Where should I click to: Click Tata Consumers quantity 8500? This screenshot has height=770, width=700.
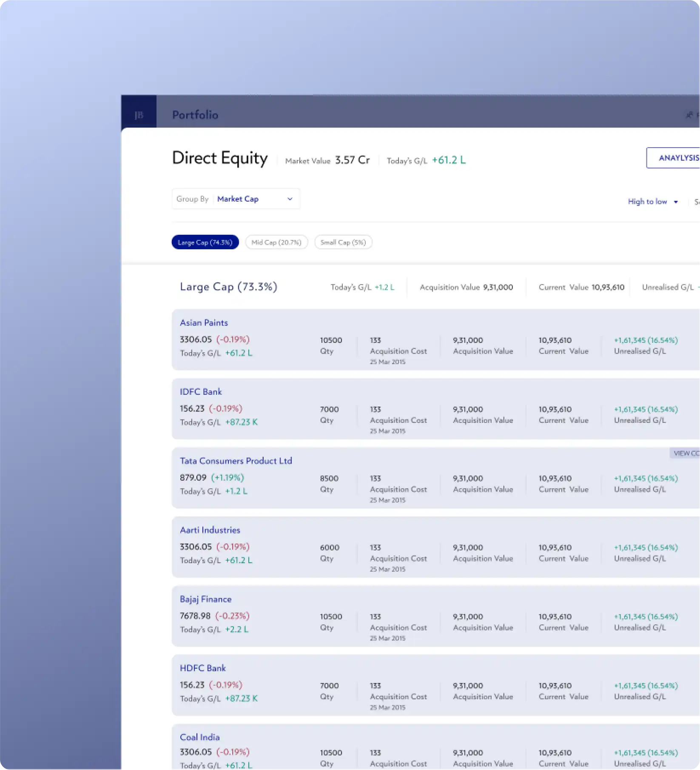329,479
